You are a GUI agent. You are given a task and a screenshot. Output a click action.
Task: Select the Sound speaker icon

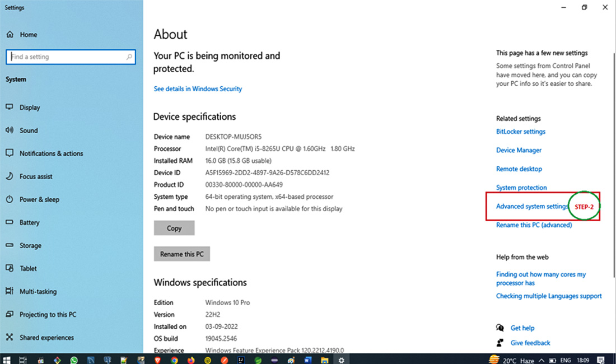coord(10,130)
